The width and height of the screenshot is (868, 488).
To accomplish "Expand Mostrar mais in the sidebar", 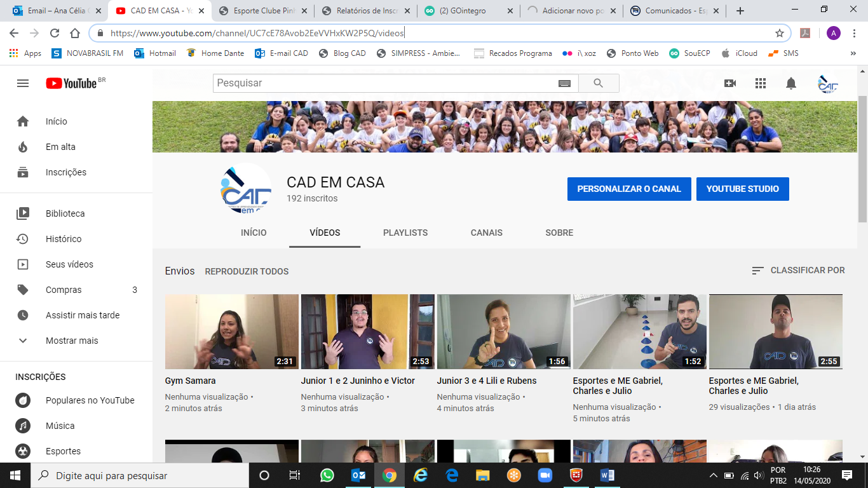I will (x=71, y=341).
